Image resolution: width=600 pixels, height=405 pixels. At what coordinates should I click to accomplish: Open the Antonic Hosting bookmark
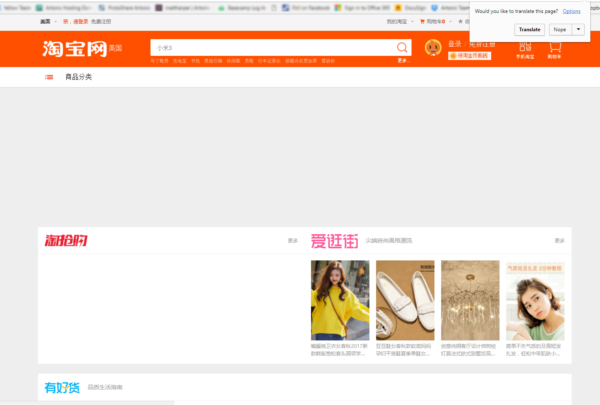pyautogui.click(x=64, y=8)
